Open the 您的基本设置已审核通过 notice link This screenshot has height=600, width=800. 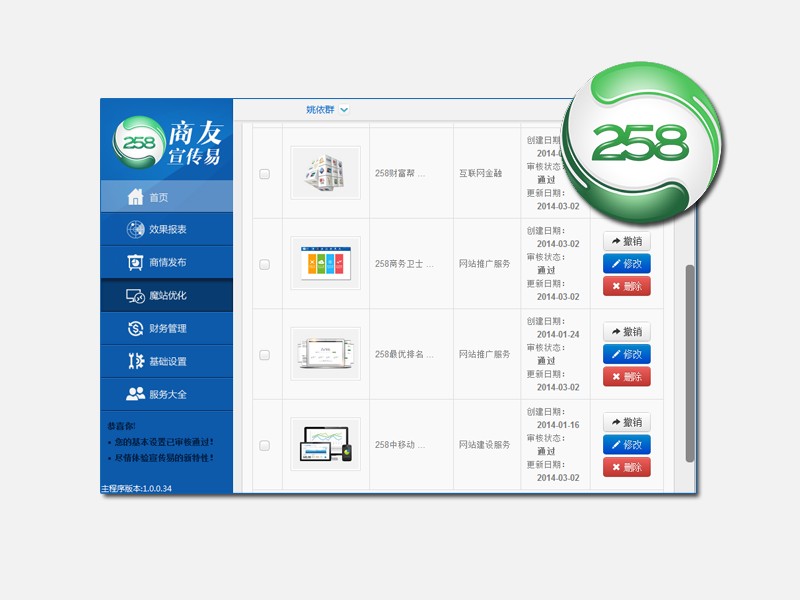pos(163,441)
